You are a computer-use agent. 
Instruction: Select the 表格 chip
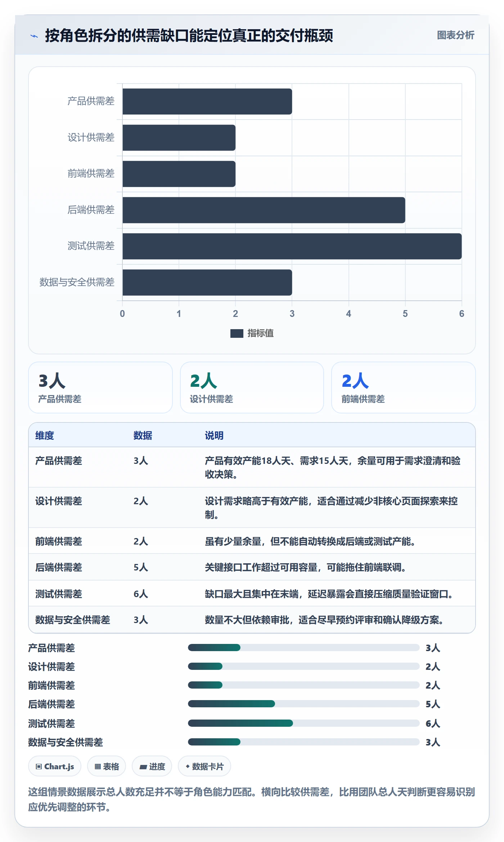tap(107, 766)
